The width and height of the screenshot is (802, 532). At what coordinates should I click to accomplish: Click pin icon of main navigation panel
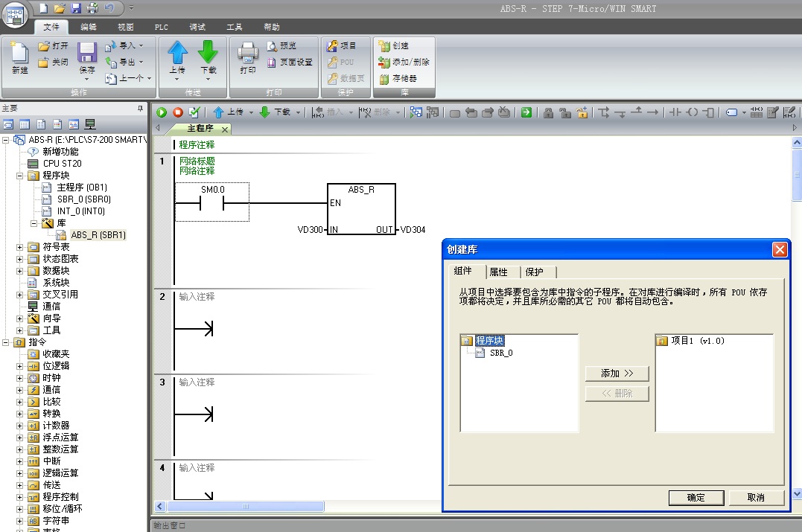tap(140, 109)
